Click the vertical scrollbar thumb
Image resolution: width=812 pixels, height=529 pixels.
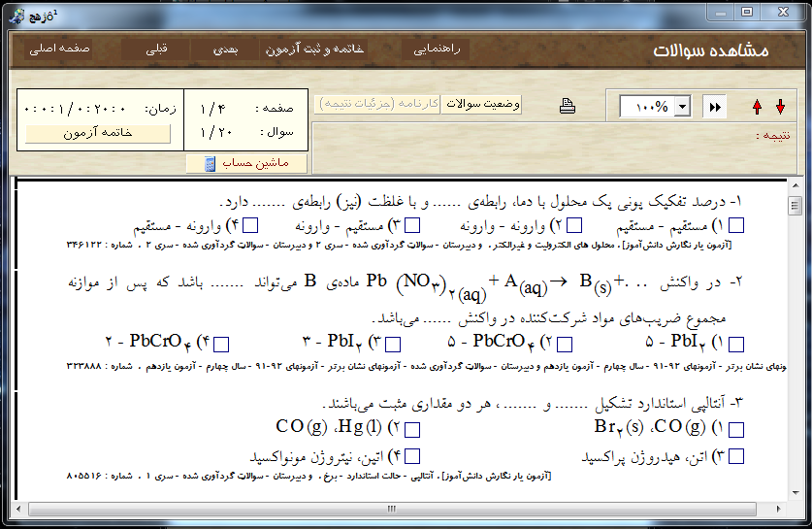coord(796,206)
